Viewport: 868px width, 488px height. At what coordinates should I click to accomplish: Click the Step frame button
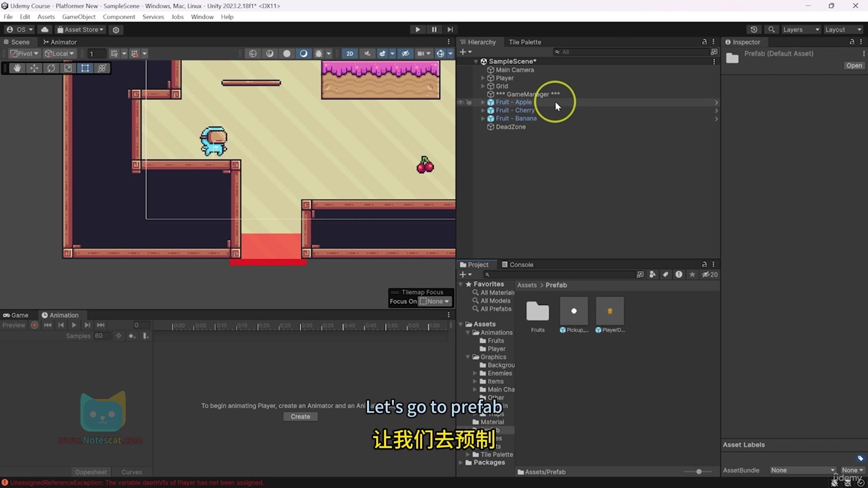click(450, 29)
